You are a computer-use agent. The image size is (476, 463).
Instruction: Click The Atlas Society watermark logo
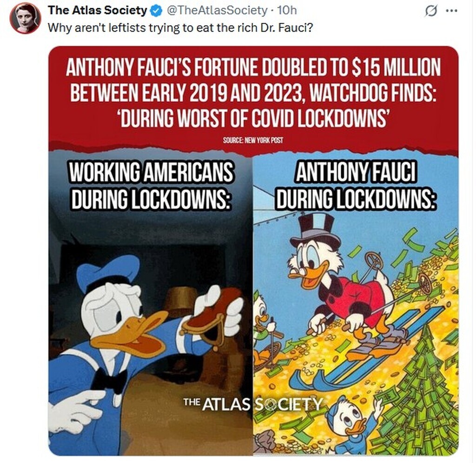pos(252,404)
